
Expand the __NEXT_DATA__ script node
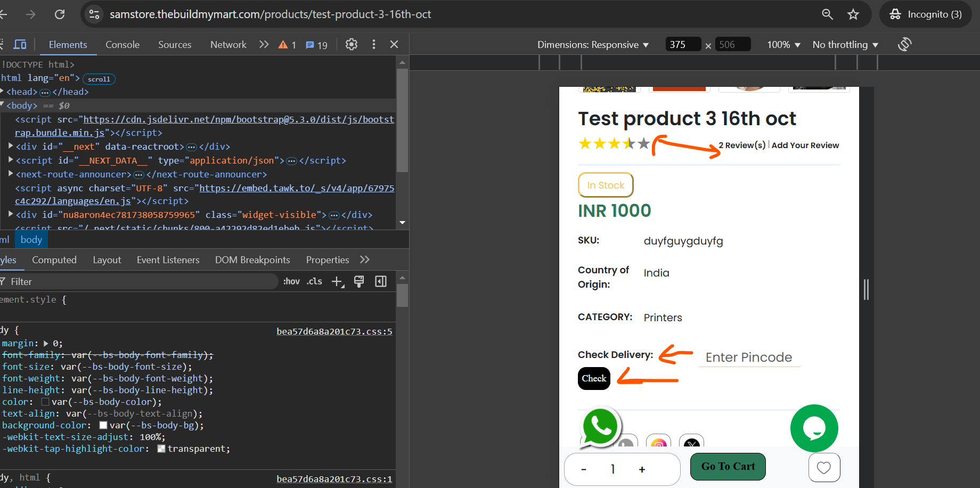click(x=11, y=159)
